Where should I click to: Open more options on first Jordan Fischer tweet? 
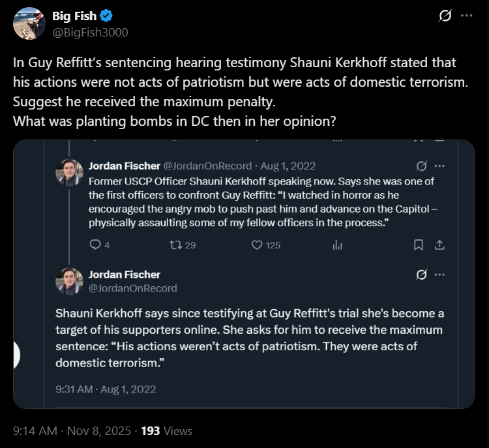pos(439,166)
